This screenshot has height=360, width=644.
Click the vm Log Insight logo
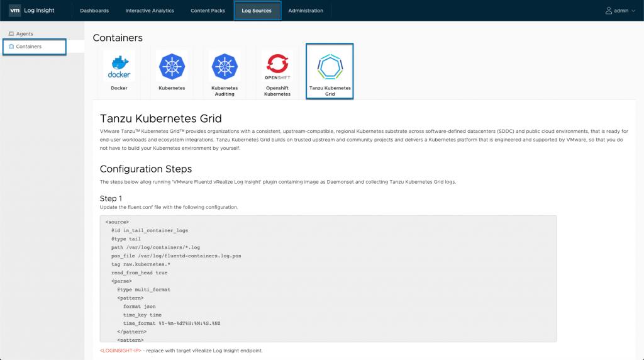[31, 10]
